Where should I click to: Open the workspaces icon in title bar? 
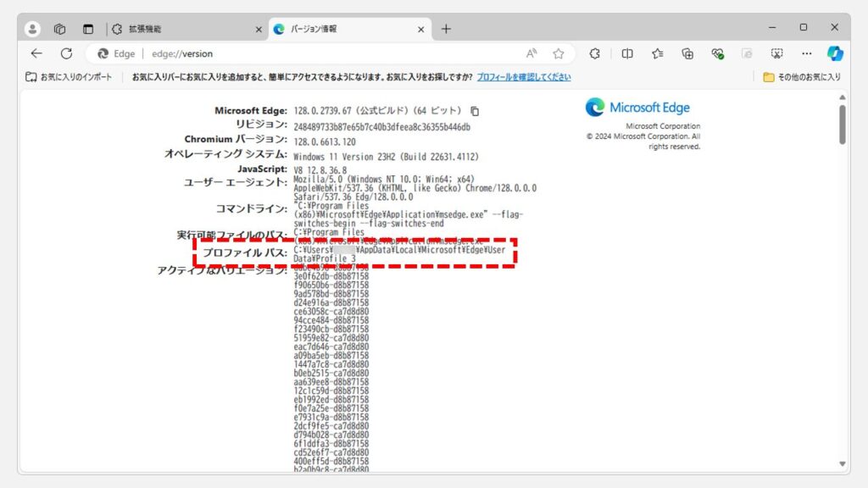tap(60, 29)
